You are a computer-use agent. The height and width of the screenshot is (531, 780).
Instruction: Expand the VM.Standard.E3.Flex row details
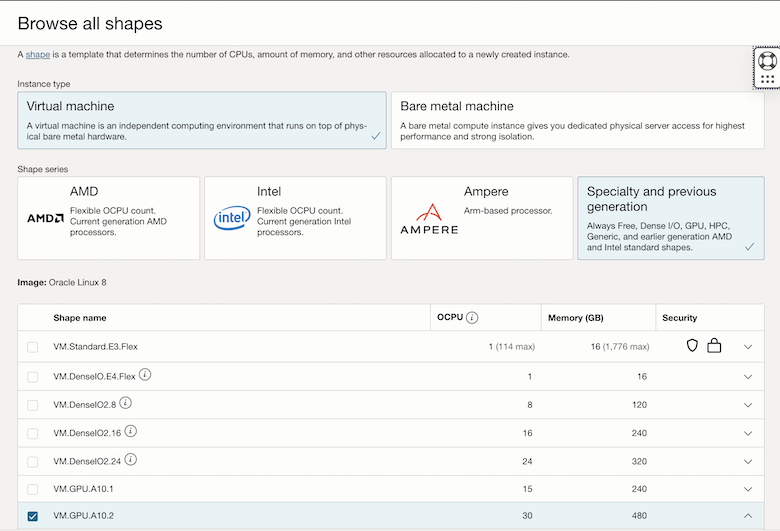748,347
